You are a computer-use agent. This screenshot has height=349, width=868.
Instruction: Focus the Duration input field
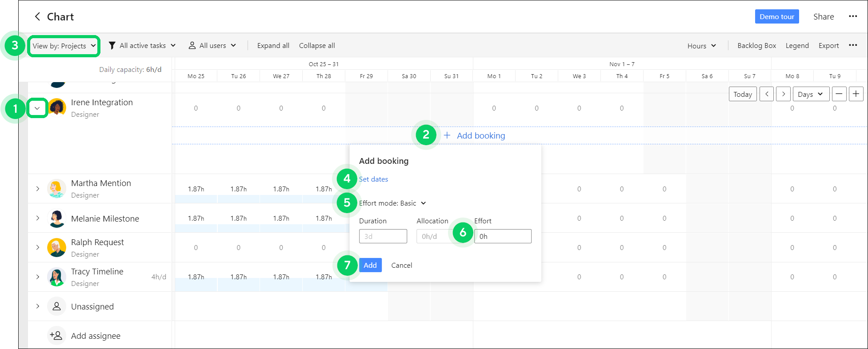click(383, 236)
